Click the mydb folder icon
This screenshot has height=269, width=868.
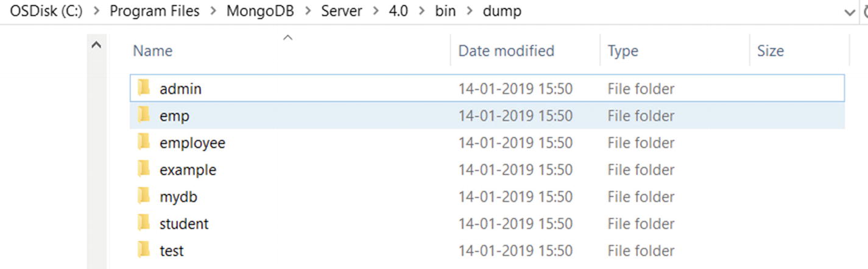tap(144, 196)
